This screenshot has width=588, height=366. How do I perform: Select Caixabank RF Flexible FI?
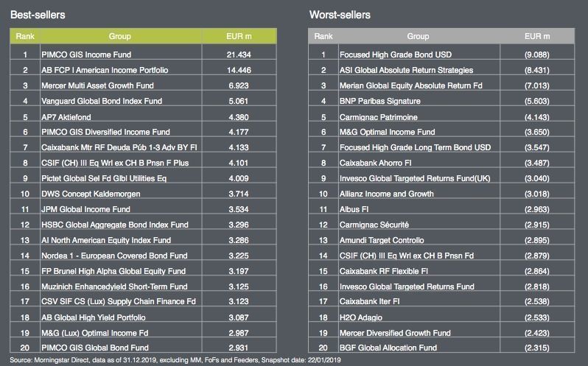pos(384,271)
